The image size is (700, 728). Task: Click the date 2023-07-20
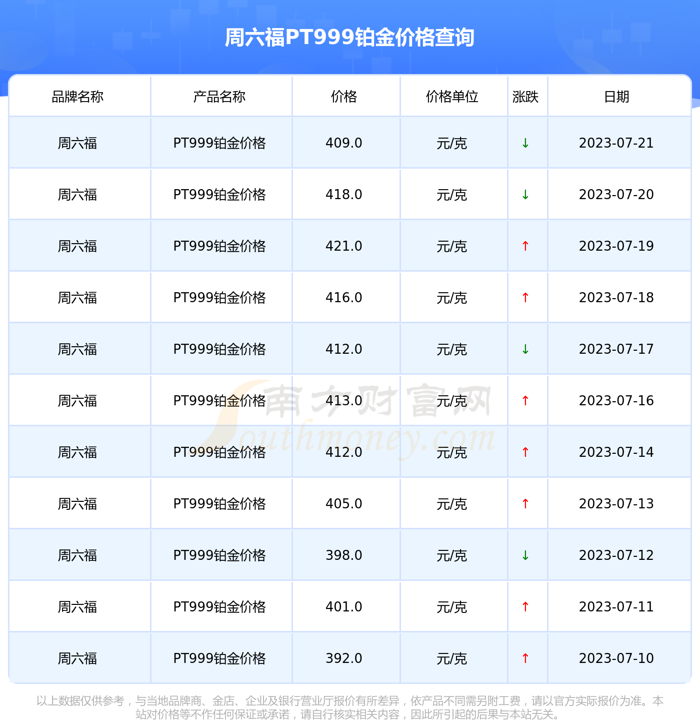point(616,195)
